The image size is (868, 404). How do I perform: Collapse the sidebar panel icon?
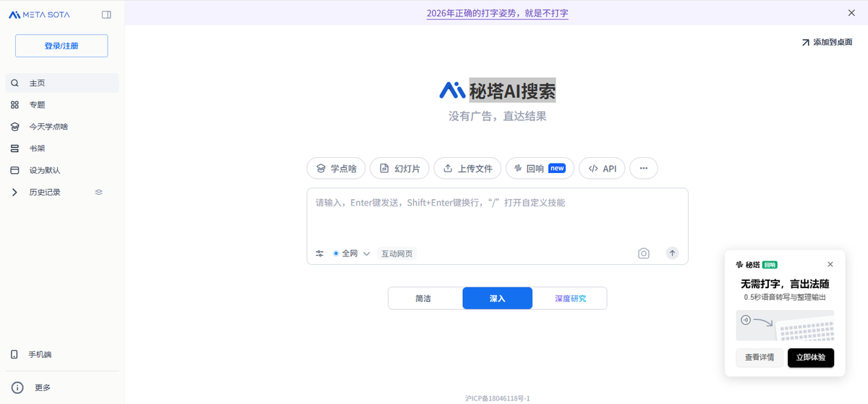coord(106,14)
